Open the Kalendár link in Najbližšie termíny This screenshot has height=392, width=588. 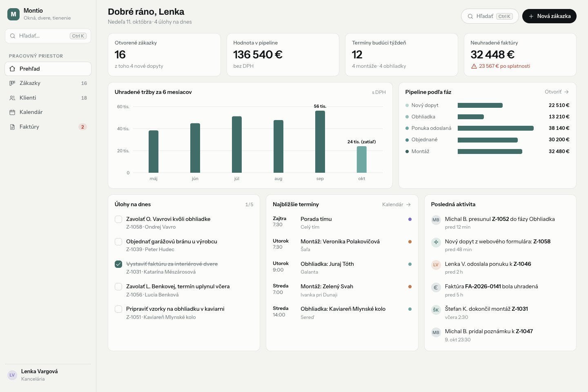click(x=396, y=205)
